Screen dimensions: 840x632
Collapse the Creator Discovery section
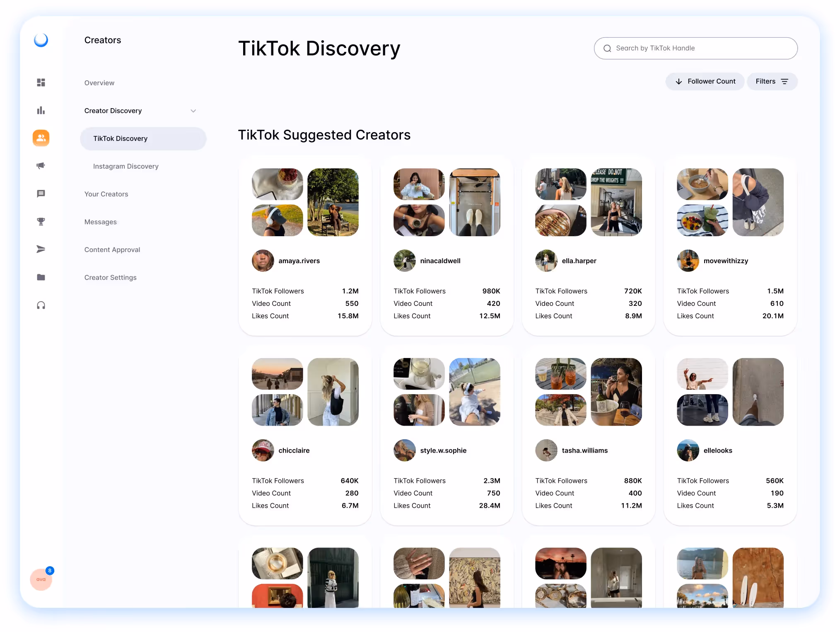point(193,111)
